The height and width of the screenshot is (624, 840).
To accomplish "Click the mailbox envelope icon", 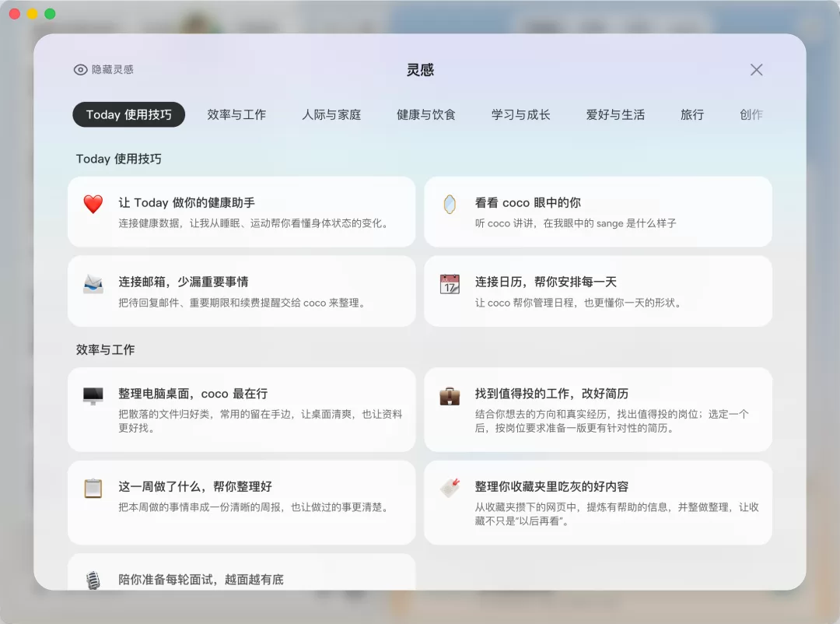I will pyautogui.click(x=93, y=283).
